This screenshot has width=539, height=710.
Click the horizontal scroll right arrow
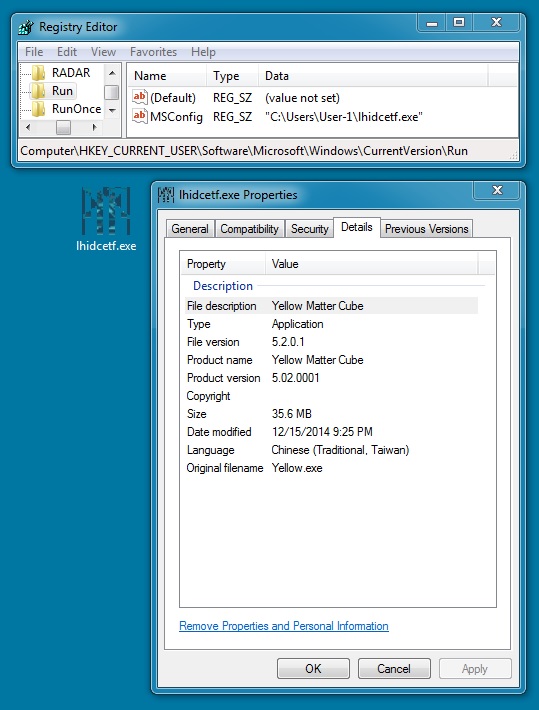(x=94, y=127)
